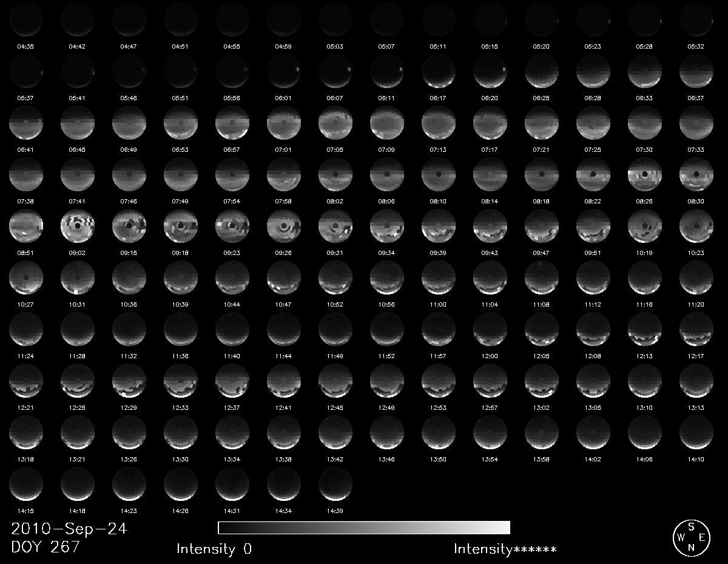728x564 pixels.
Task: Select the '10:56' timestamp label
Action: (386, 304)
